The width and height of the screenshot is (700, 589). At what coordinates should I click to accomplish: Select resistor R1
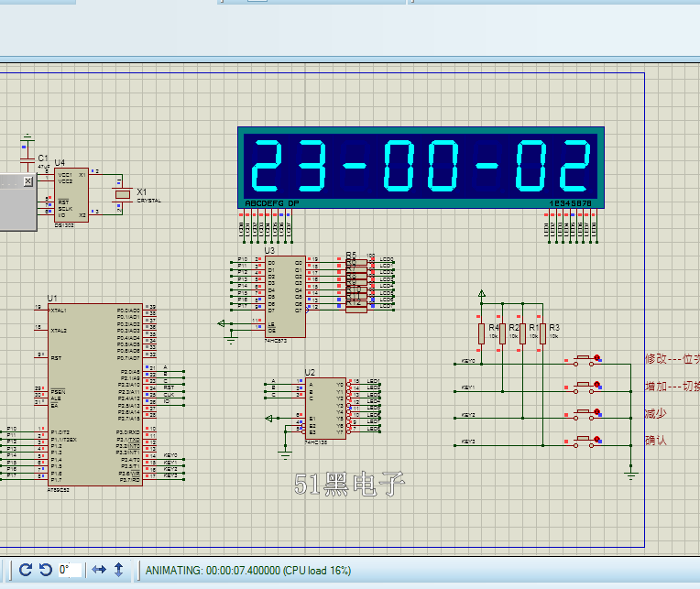[x=523, y=333]
